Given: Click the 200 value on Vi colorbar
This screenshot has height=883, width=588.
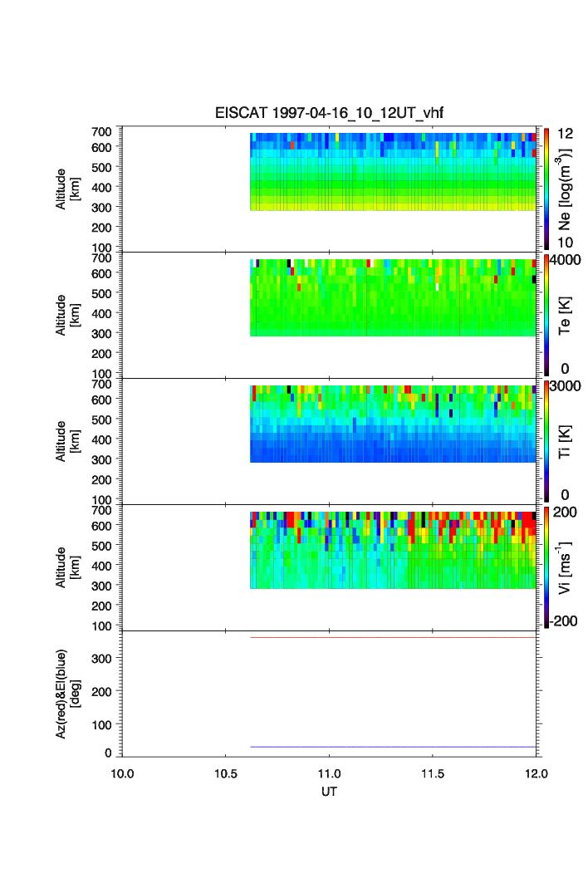Looking at the screenshot, I should click(565, 512).
